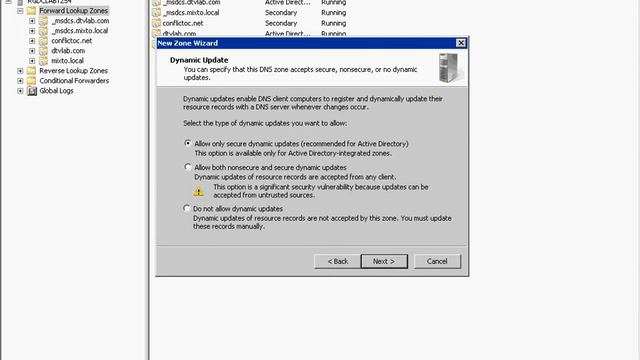
Task: Click the _msdcs.mixto.local icon in zone list
Action: tap(156, 13)
